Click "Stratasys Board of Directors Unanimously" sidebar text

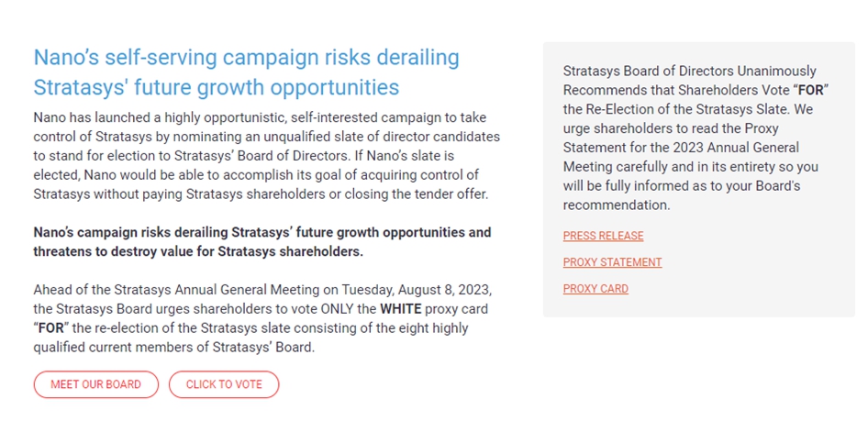[x=689, y=71]
